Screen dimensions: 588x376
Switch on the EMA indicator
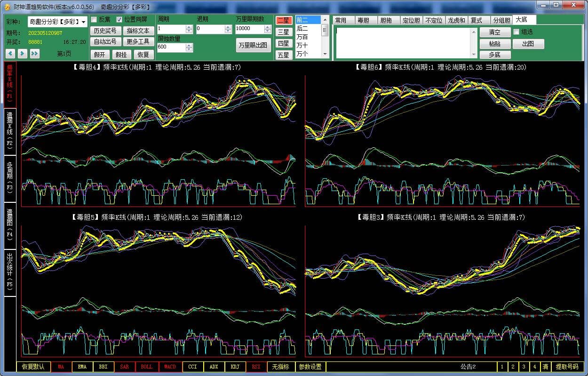click(x=82, y=367)
